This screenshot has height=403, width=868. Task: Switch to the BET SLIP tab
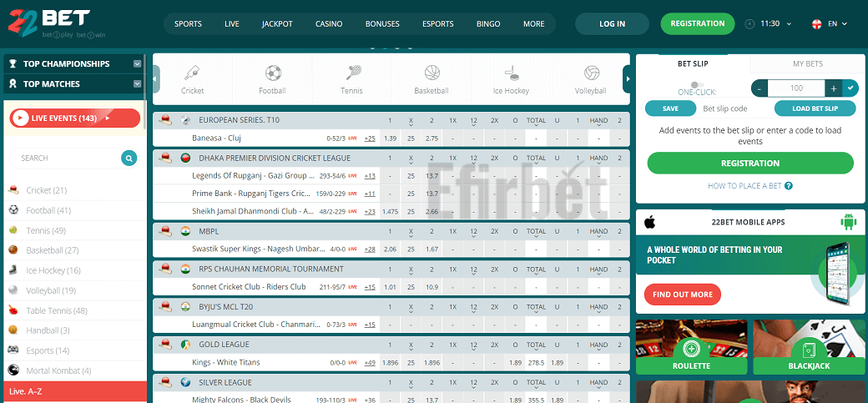pos(693,63)
